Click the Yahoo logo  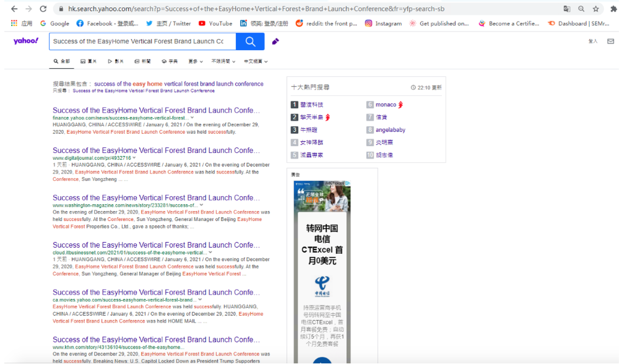coord(26,41)
